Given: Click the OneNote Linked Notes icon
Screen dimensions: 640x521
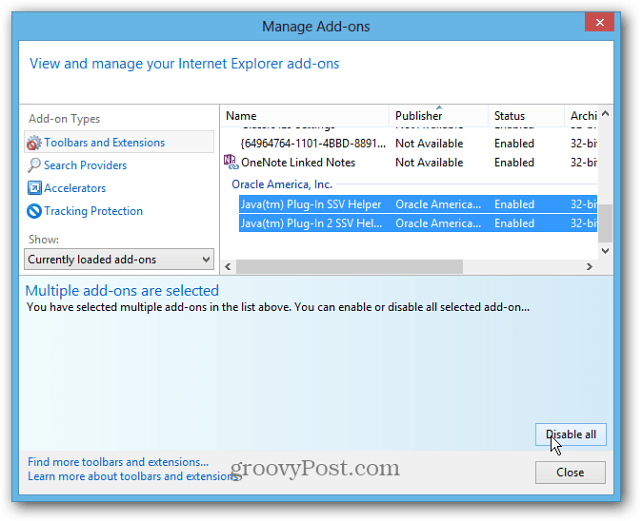Looking at the screenshot, I should (x=231, y=162).
